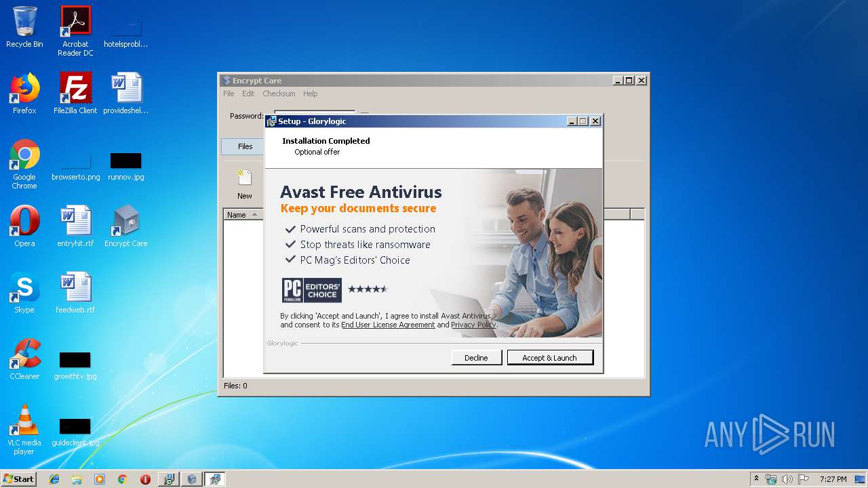Open the Start menu
The image size is (868, 488).
click(x=19, y=479)
